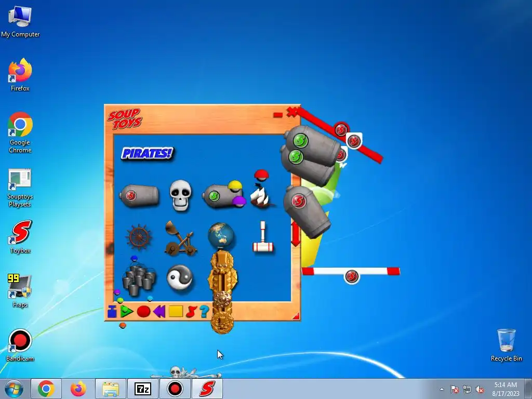This screenshot has height=399, width=532.
Task: Select the wooden catapult toy
Action: coord(180,238)
